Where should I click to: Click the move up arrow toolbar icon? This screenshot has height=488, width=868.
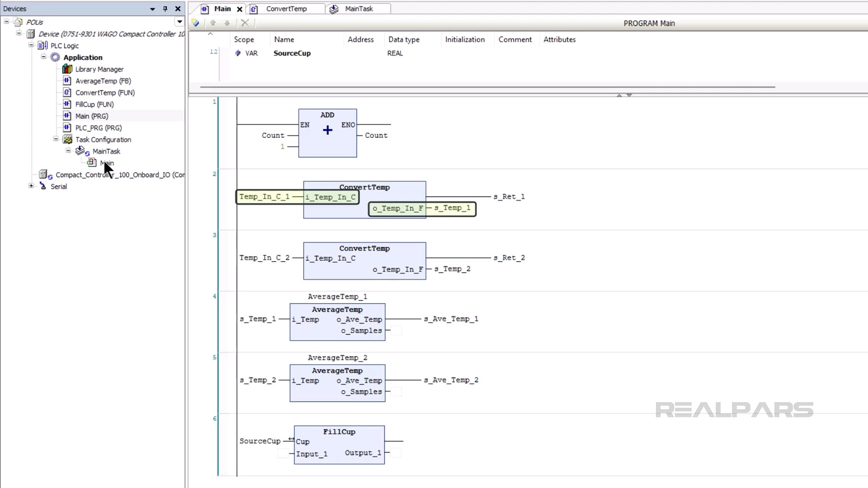213,23
